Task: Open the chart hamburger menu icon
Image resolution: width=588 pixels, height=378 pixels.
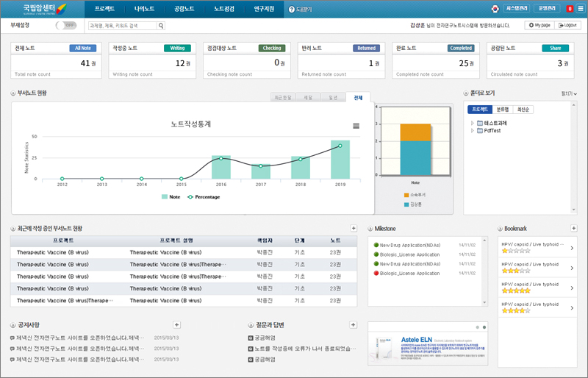Action: click(x=356, y=126)
